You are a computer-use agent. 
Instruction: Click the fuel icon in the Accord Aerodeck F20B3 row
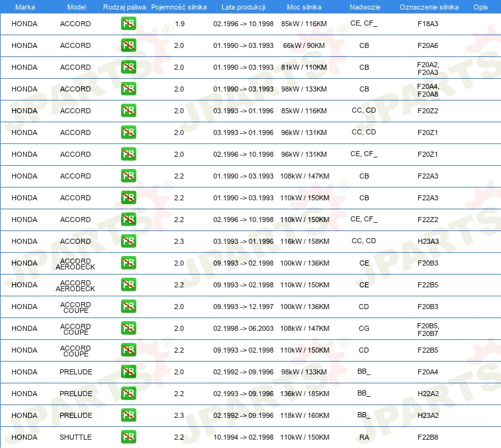coord(128,263)
